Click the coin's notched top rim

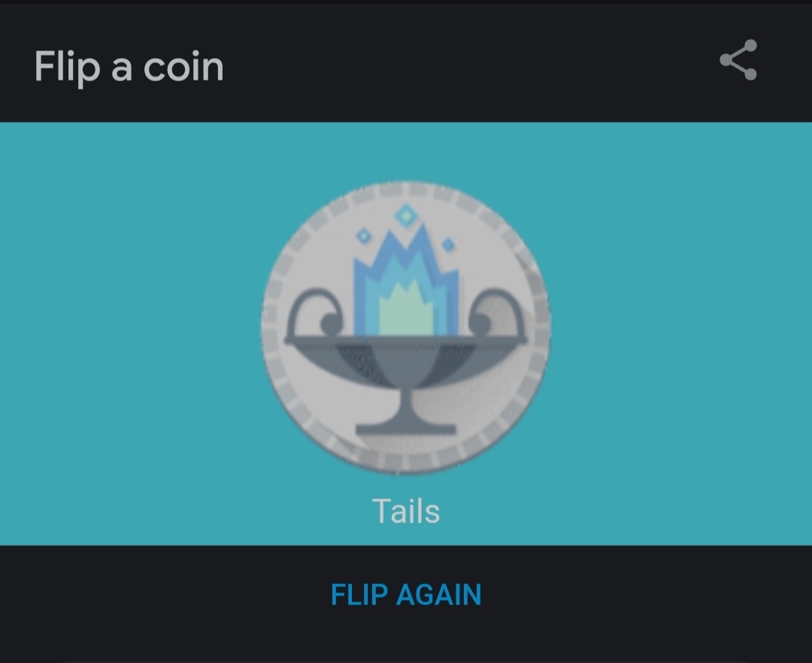coord(406,189)
